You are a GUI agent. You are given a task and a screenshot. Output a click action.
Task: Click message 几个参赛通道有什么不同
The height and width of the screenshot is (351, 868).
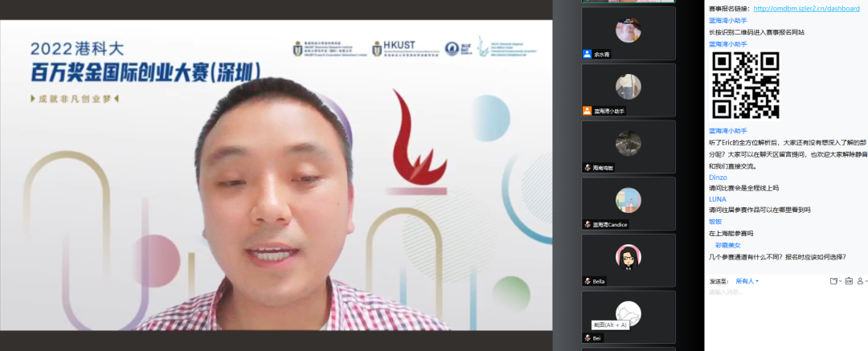[x=777, y=257]
